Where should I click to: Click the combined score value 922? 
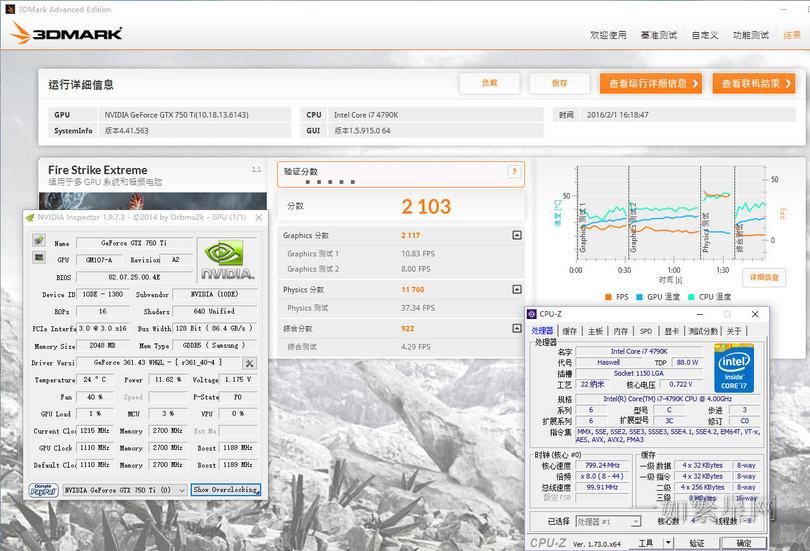tap(408, 328)
